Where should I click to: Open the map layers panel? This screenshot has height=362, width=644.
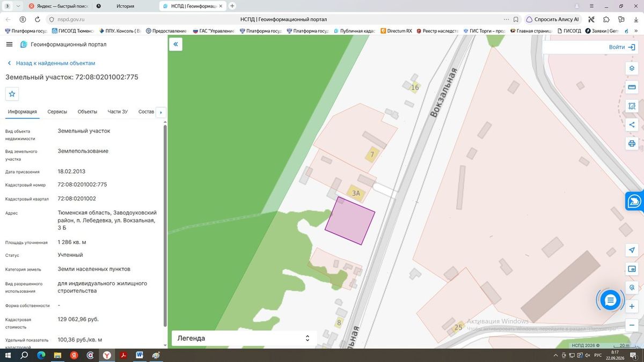[x=632, y=69]
